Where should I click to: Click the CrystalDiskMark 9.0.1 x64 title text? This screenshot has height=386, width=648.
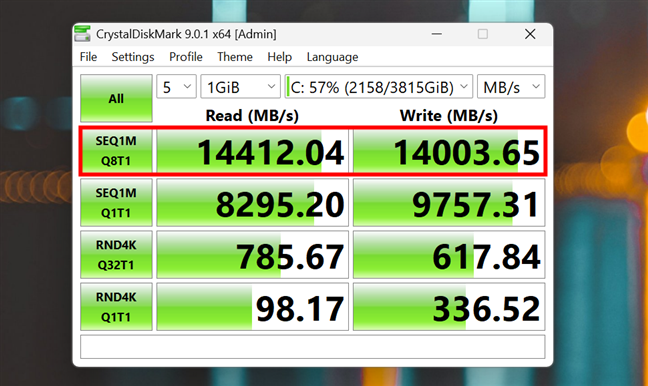[x=186, y=34]
